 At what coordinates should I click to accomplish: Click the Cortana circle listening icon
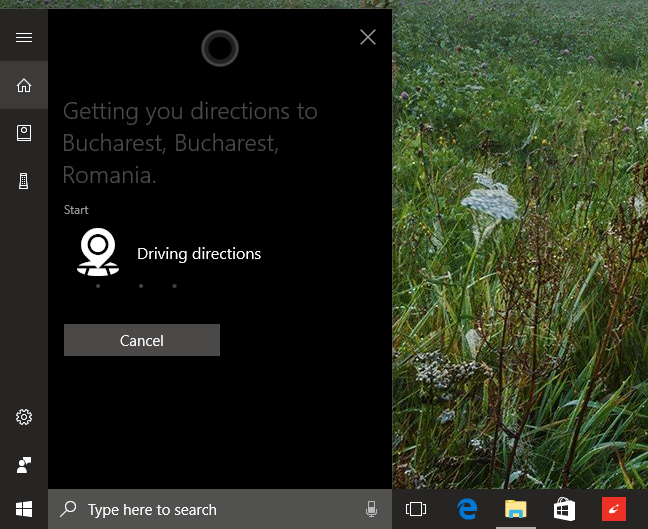[220, 48]
